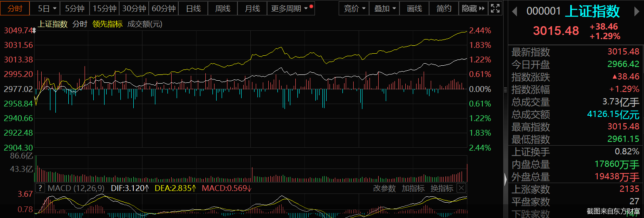
Task: Click the 成交额(元) turnover label
Action: 145,24
